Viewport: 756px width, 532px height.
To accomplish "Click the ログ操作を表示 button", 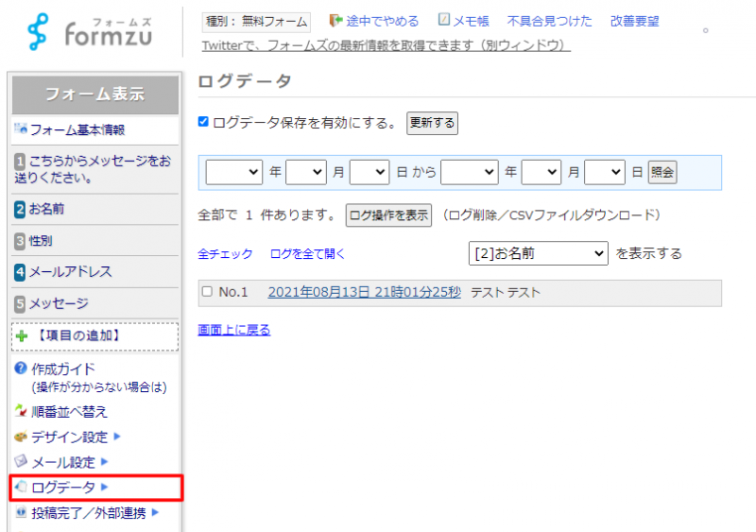I will tap(388, 215).
